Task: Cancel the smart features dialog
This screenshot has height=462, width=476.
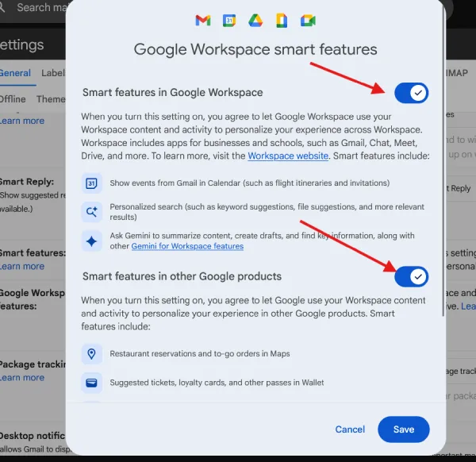Action: (350, 429)
